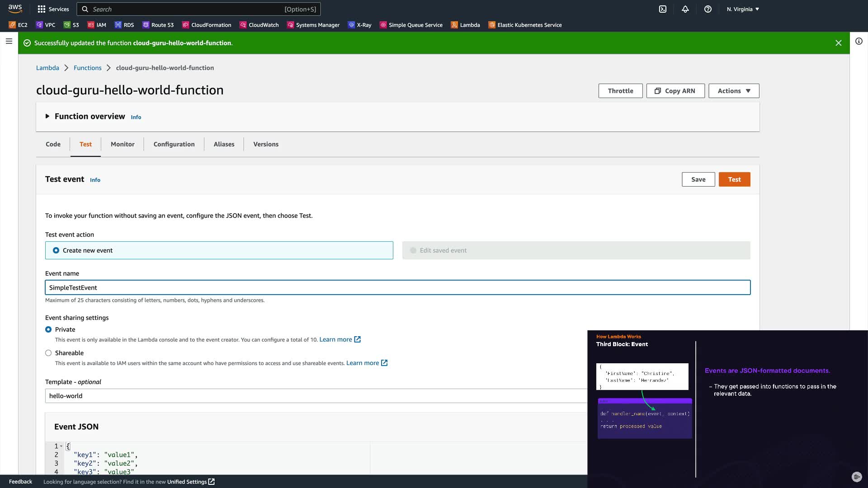Select Private event sharing setting
The image size is (868, 488).
48,329
